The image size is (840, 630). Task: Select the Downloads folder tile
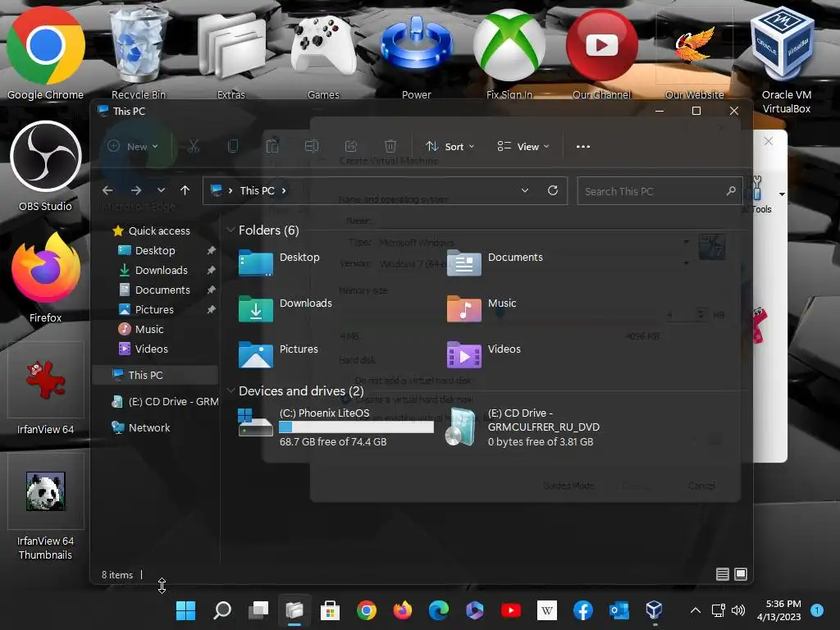point(285,308)
